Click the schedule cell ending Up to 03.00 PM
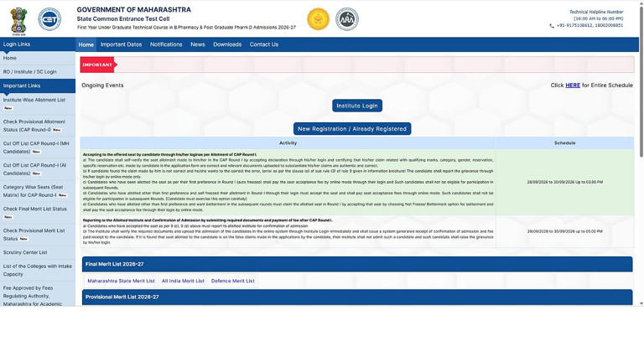 click(x=564, y=182)
